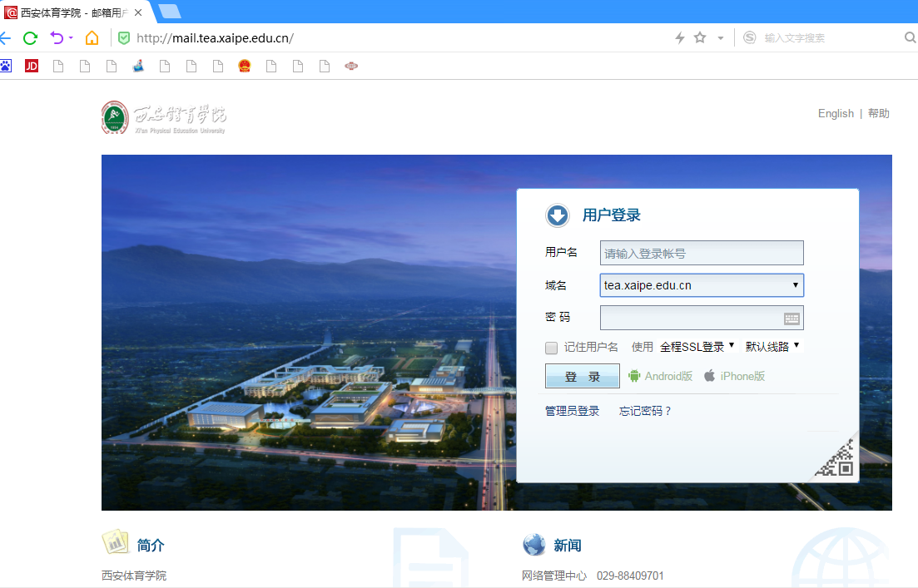Image resolution: width=918 pixels, height=588 pixels.
Task: Open the Baidu paw bookmark icon
Action: (x=6, y=66)
